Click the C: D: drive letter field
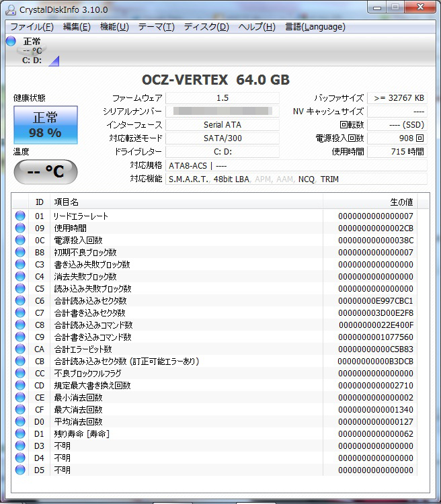This screenshot has width=441, height=504. 223,152
